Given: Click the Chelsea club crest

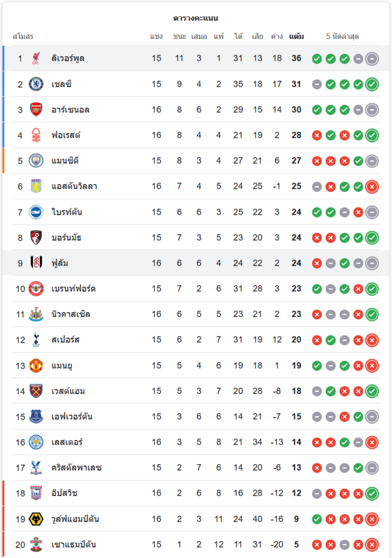Looking at the screenshot, I should tap(36, 84).
